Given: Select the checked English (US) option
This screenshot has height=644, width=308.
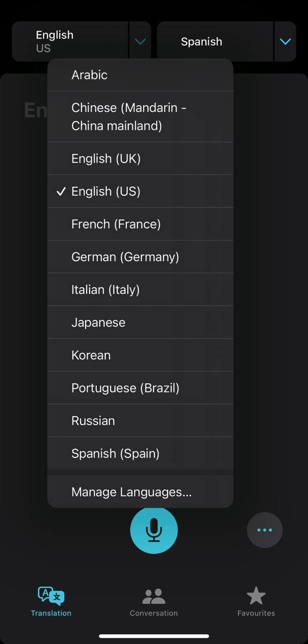Looking at the screenshot, I should coord(140,191).
